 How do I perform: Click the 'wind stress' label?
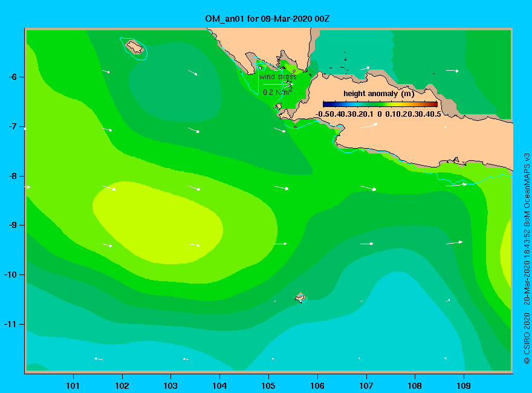point(278,77)
